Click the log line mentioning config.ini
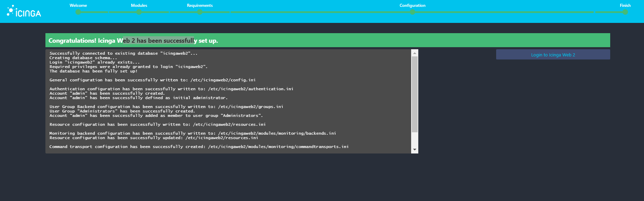 tap(152, 80)
